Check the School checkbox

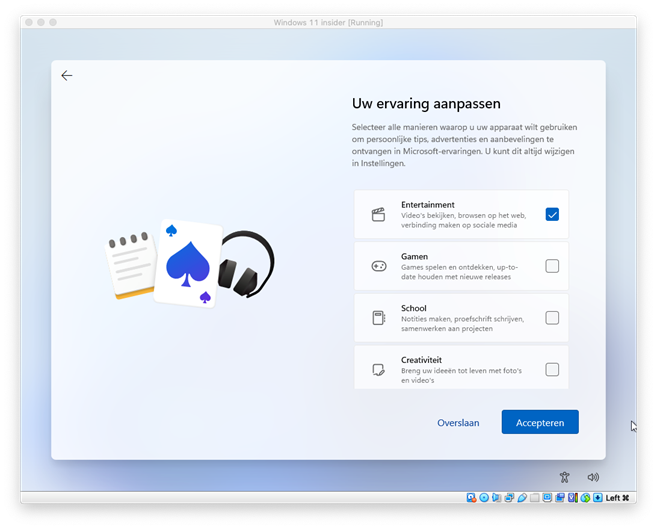click(x=552, y=318)
